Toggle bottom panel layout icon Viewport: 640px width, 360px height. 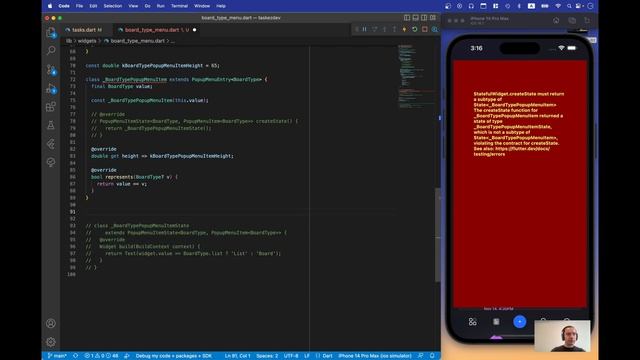click(416, 18)
